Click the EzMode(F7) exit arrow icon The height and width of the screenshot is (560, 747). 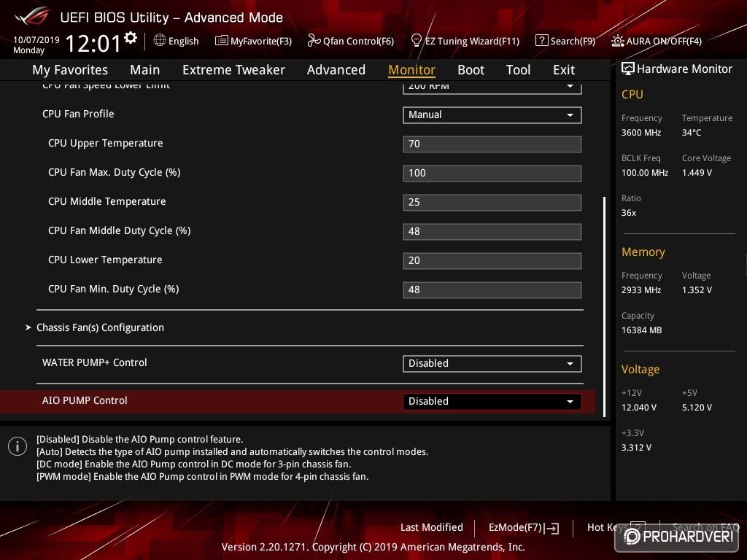pyautogui.click(x=553, y=528)
